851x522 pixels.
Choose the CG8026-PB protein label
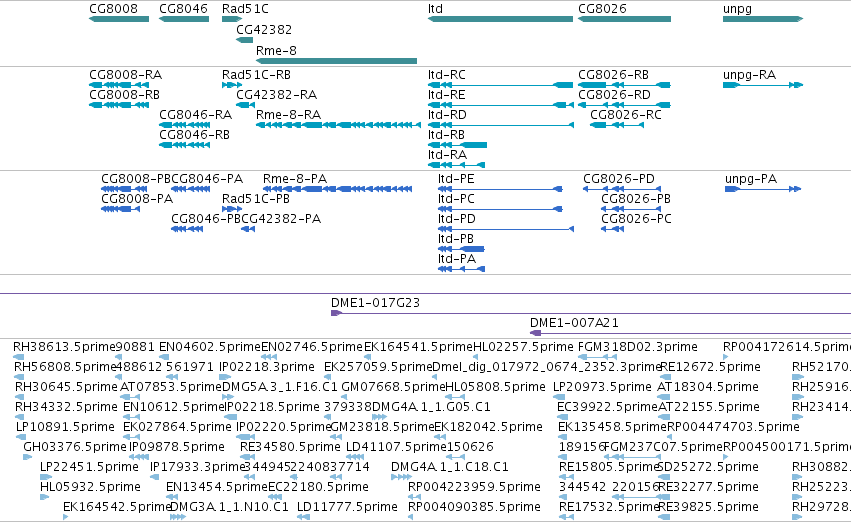pos(636,199)
